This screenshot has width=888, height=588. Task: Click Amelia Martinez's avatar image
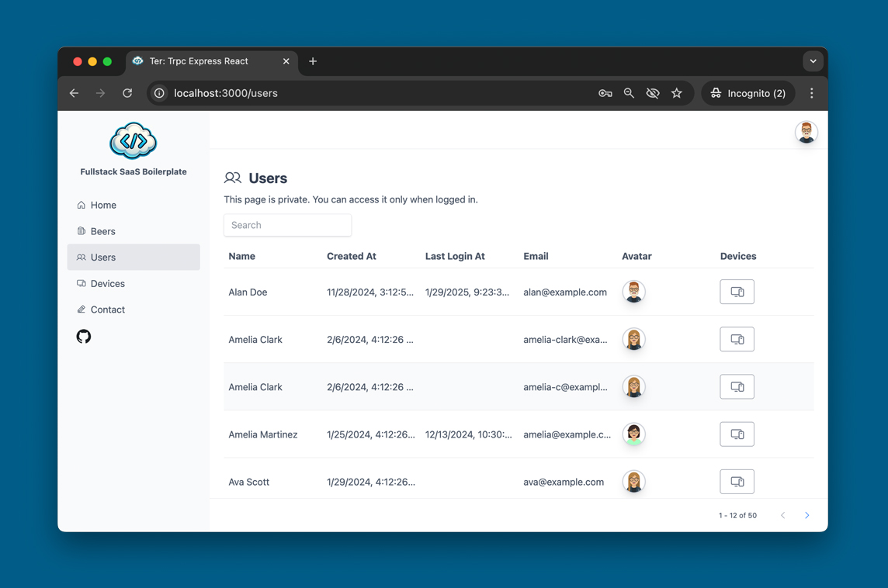pos(633,434)
